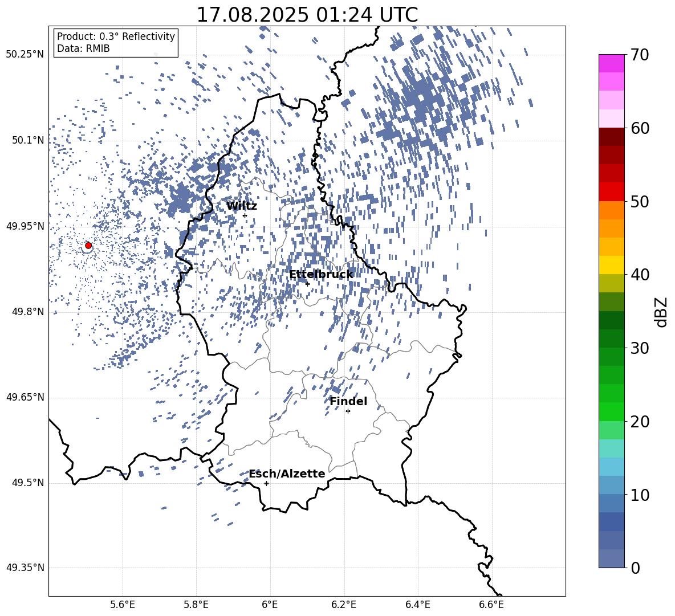Pick the bright green swatch above 20
Image resolution: width=675 pixels, height=616 pixels.
611,412
